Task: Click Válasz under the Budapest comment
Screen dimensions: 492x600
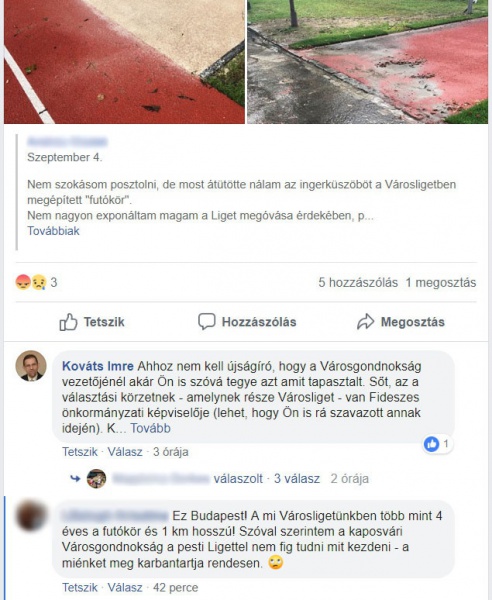Action: [x=125, y=588]
